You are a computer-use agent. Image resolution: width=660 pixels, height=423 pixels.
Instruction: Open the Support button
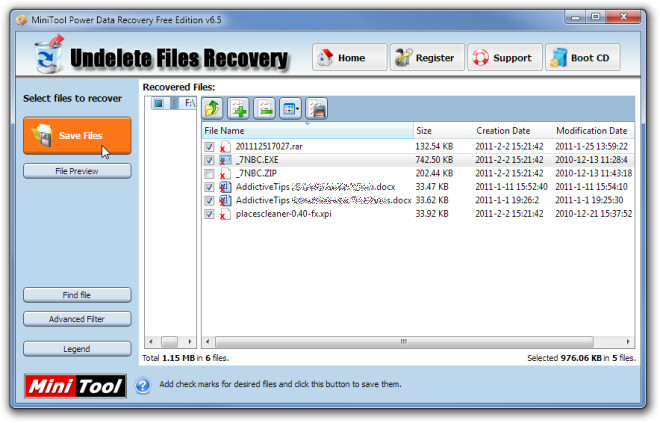(x=504, y=57)
